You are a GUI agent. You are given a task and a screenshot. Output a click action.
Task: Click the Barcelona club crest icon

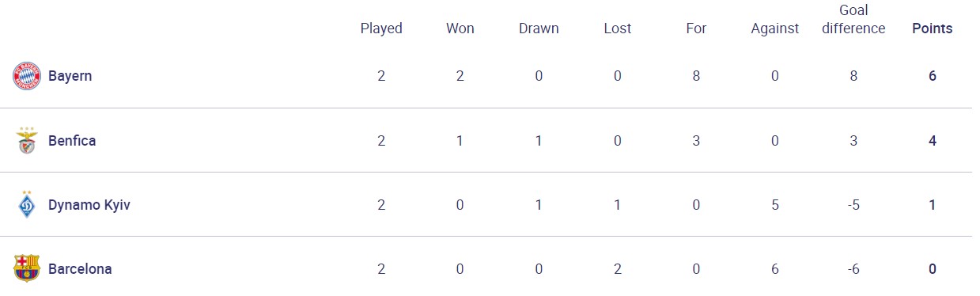click(27, 269)
